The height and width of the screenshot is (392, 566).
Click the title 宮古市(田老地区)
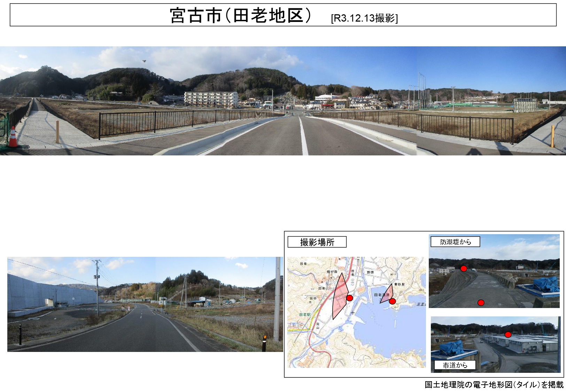(x=240, y=16)
